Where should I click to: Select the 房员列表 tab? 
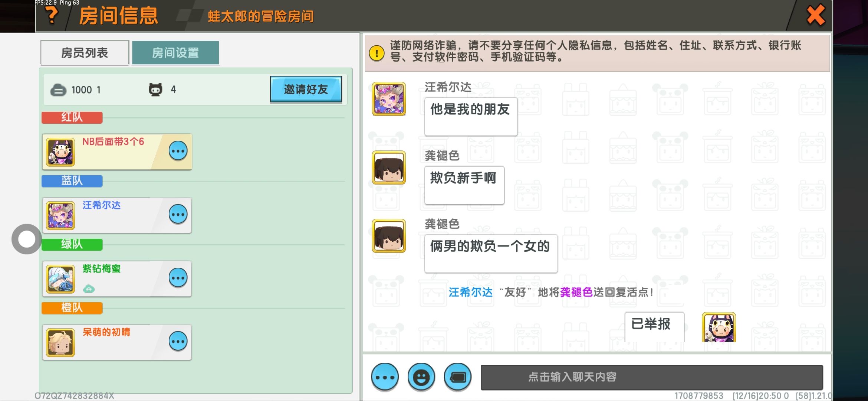[x=85, y=53]
